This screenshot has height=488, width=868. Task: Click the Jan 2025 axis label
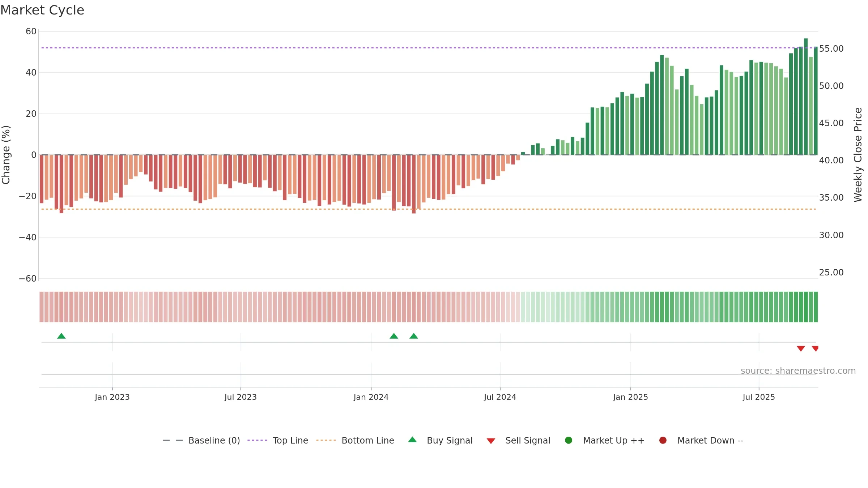click(630, 397)
